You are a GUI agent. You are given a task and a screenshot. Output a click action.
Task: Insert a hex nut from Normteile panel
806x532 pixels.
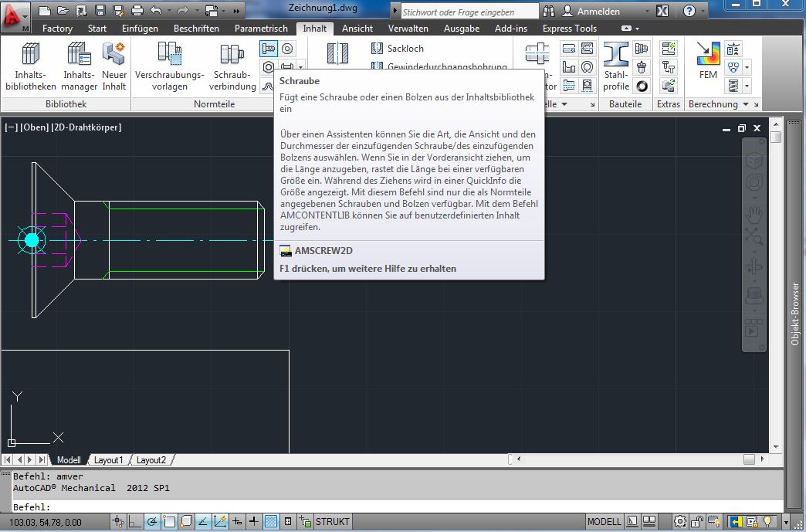pyautogui.click(x=269, y=67)
